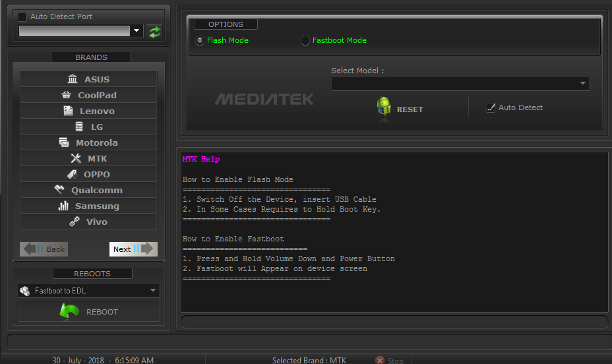Click the ASUS bank building icon

click(73, 79)
